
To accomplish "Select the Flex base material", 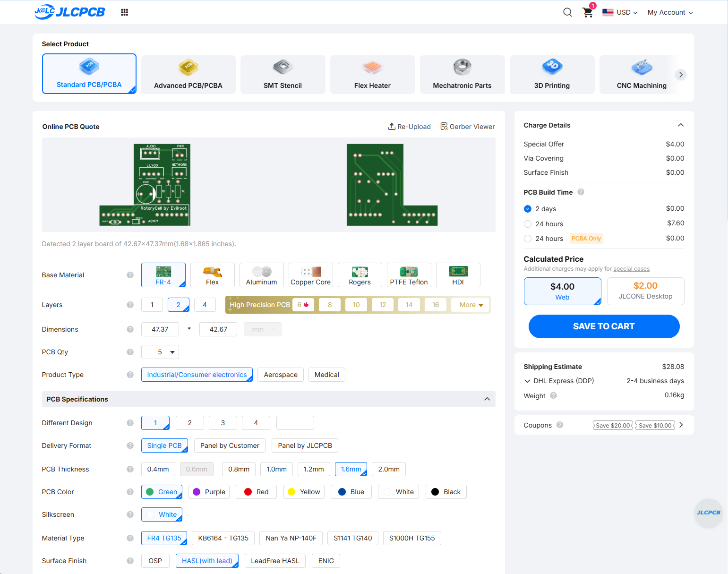I will [213, 275].
